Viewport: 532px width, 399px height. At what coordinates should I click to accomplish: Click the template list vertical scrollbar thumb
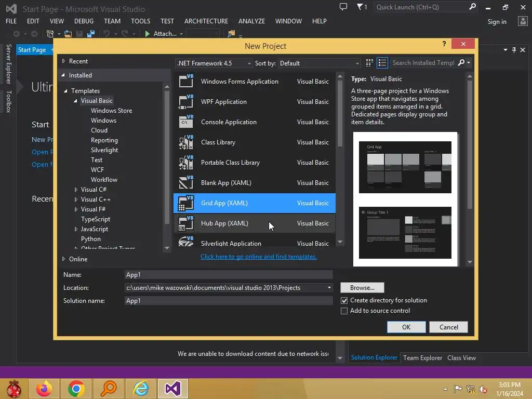click(x=340, y=114)
